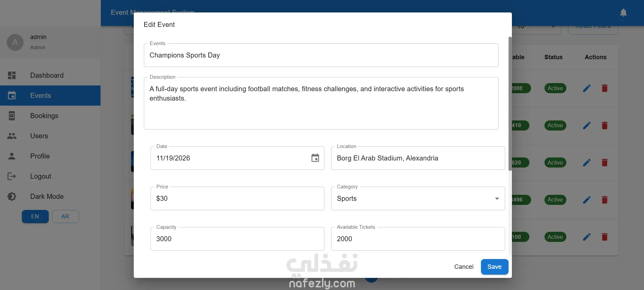Image resolution: width=644 pixels, height=290 pixels.
Task: Delete the event row ending in 410
Action: tap(604, 125)
